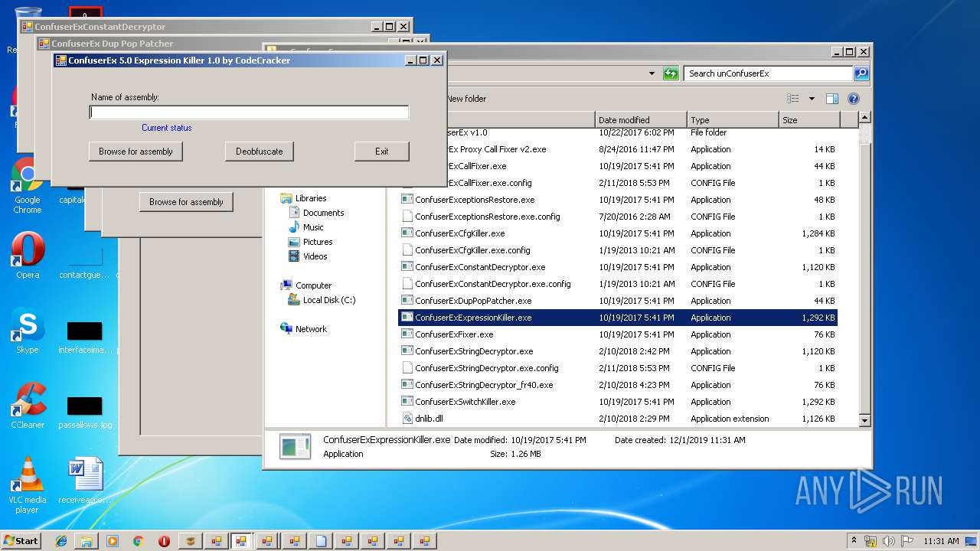Image resolution: width=980 pixels, height=551 pixels.
Task: Select ConfuserExFixer.exe file icon
Action: [407, 334]
